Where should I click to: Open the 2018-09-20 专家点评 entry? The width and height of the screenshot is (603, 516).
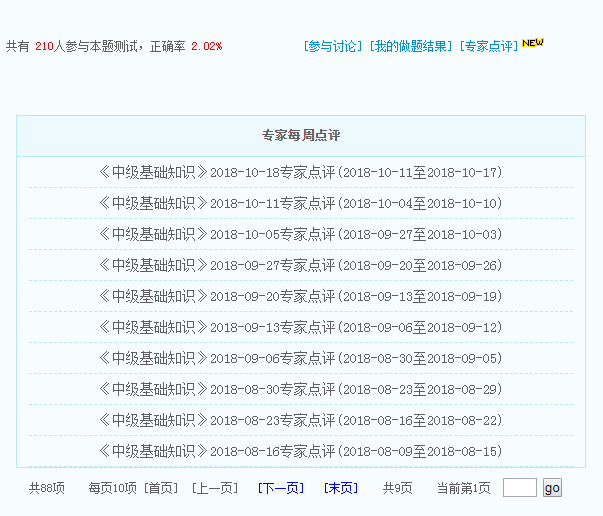300,296
